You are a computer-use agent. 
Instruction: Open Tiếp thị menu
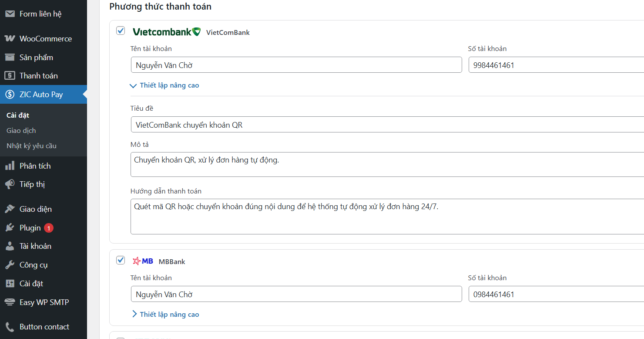44,184
